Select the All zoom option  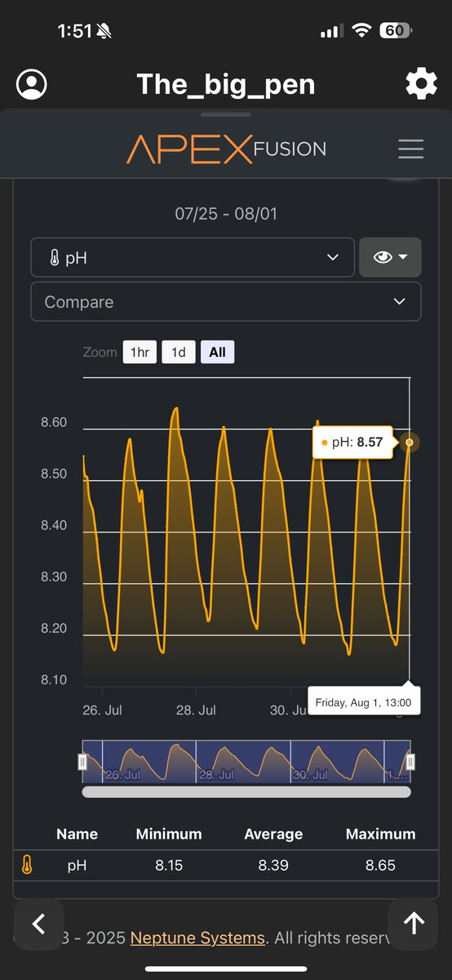pyautogui.click(x=217, y=353)
